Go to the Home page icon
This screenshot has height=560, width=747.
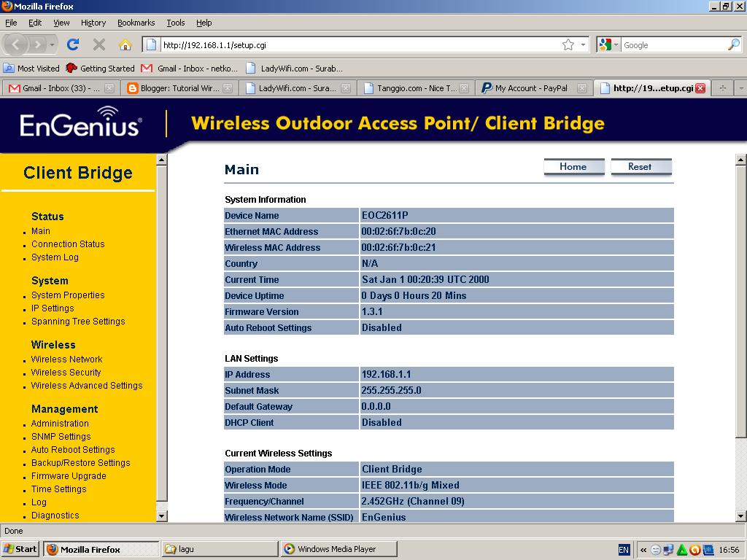click(125, 44)
